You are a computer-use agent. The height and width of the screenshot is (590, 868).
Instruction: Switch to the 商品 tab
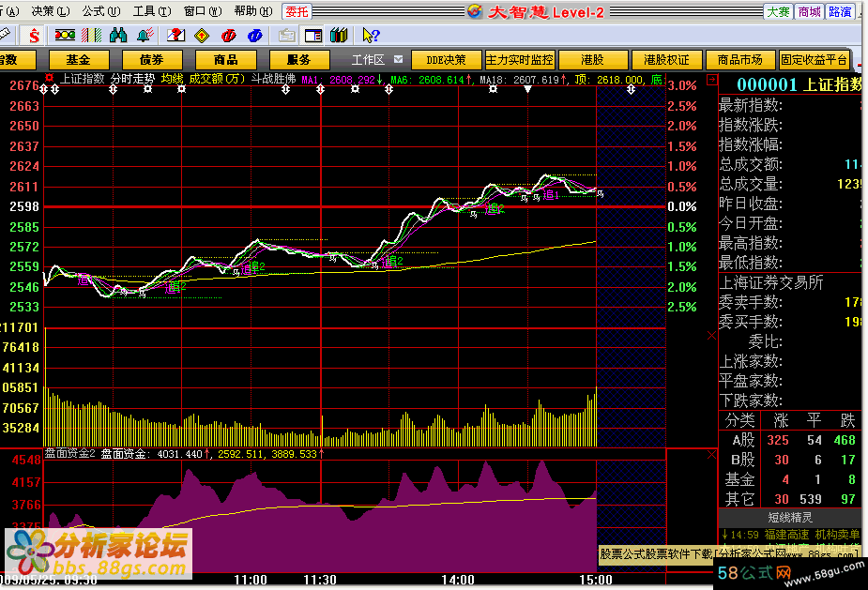coord(226,60)
